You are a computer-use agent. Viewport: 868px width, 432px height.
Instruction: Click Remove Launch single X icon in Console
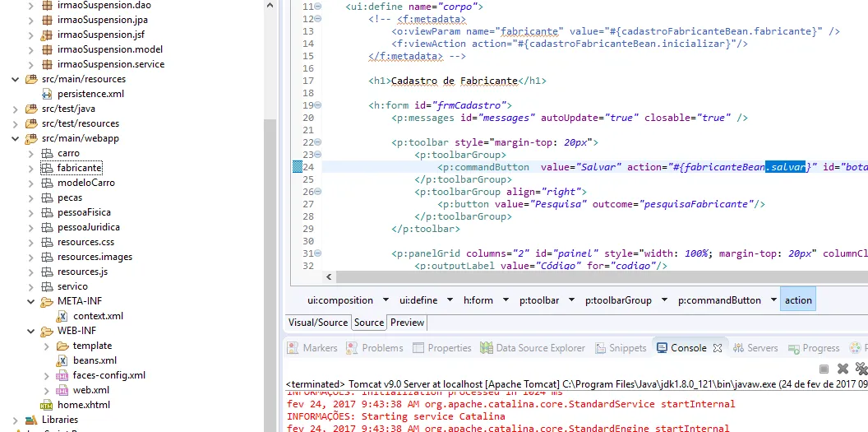pyautogui.click(x=843, y=369)
